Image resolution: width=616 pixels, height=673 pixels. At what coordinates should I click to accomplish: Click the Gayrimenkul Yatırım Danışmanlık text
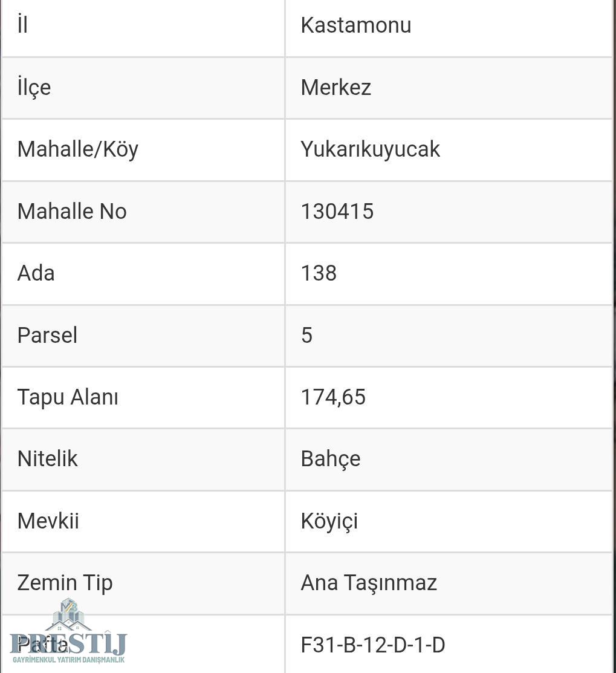pyautogui.click(x=69, y=660)
